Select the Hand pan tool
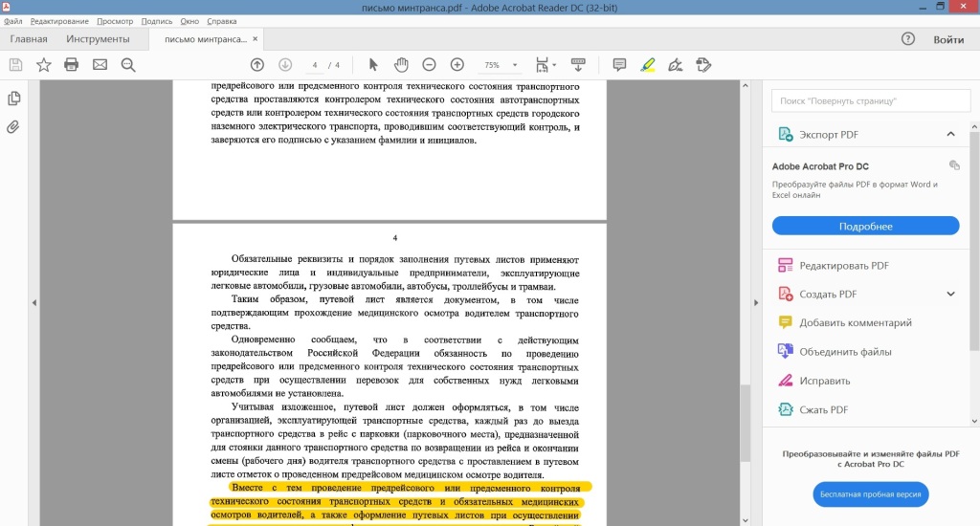This screenshot has width=980, height=526. tap(401, 65)
